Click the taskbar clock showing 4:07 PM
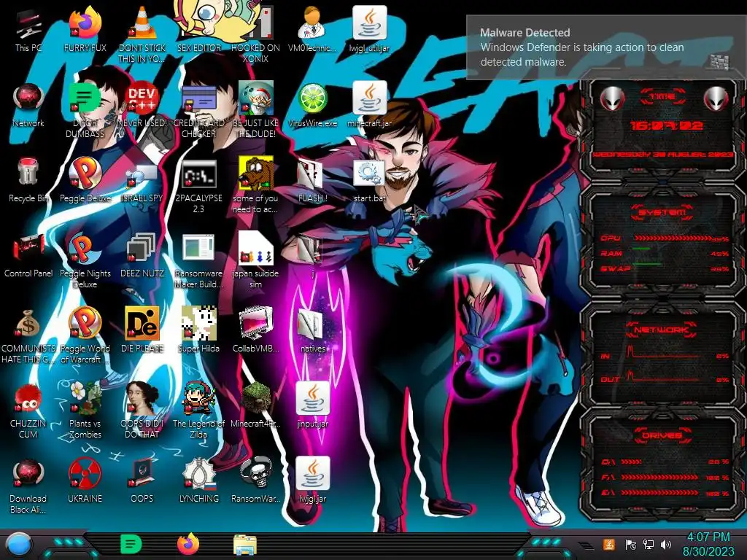The height and width of the screenshot is (560, 747). 708,544
